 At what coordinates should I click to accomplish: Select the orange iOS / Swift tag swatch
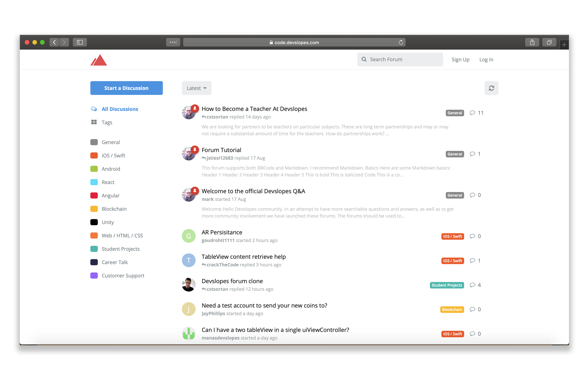click(94, 155)
